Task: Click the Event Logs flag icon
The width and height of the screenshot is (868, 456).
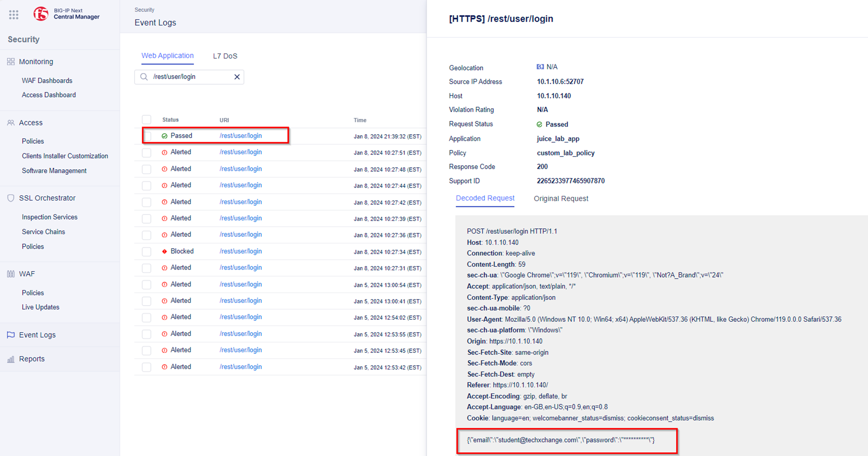Action: point(11,335)
